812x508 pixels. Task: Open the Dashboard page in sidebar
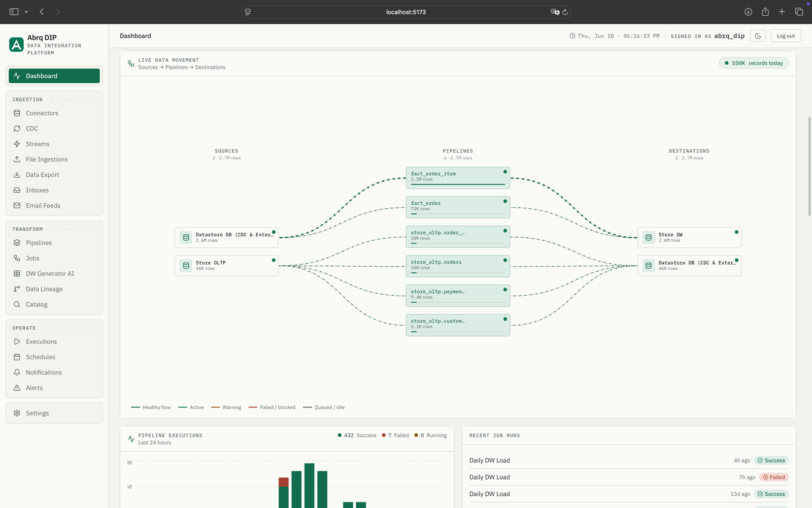coord(54,76)
